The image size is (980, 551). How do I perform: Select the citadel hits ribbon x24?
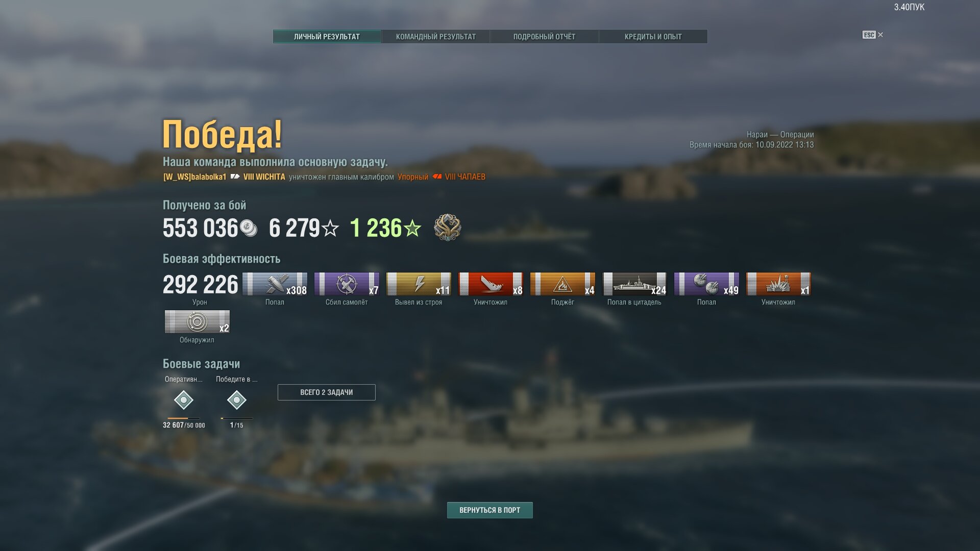634,284
